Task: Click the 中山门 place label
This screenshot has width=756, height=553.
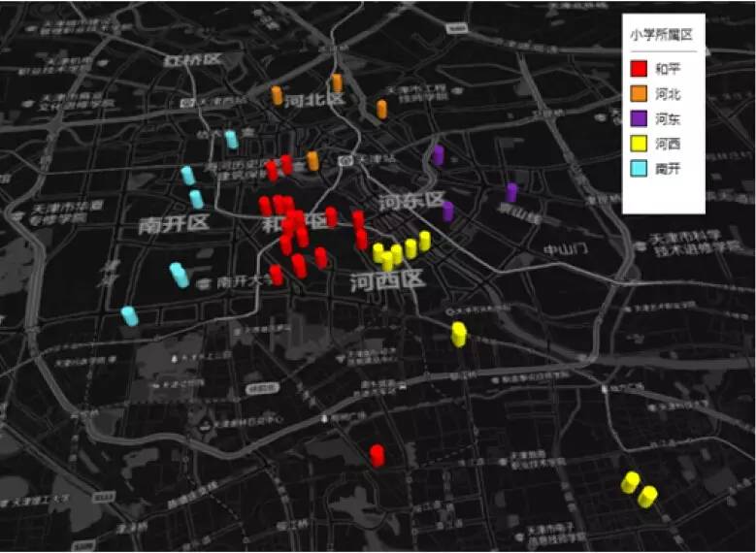Action: [x=566, y=249]
